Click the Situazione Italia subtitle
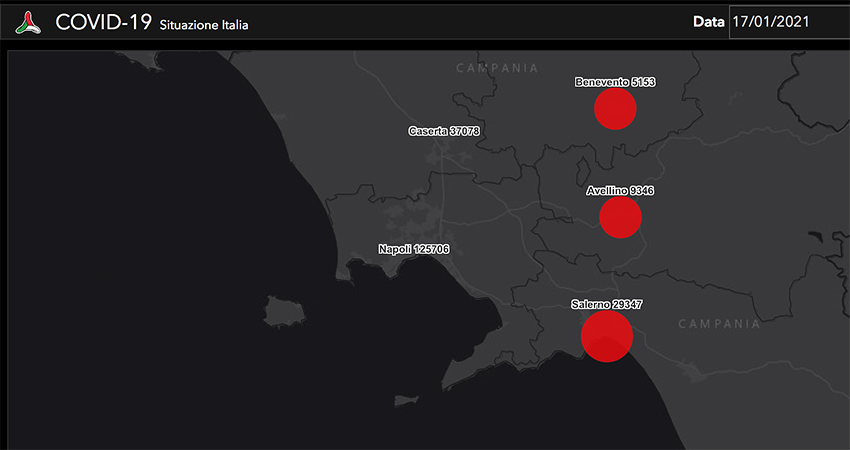Viewport: 850px width, 450px height. pos(204,25)
